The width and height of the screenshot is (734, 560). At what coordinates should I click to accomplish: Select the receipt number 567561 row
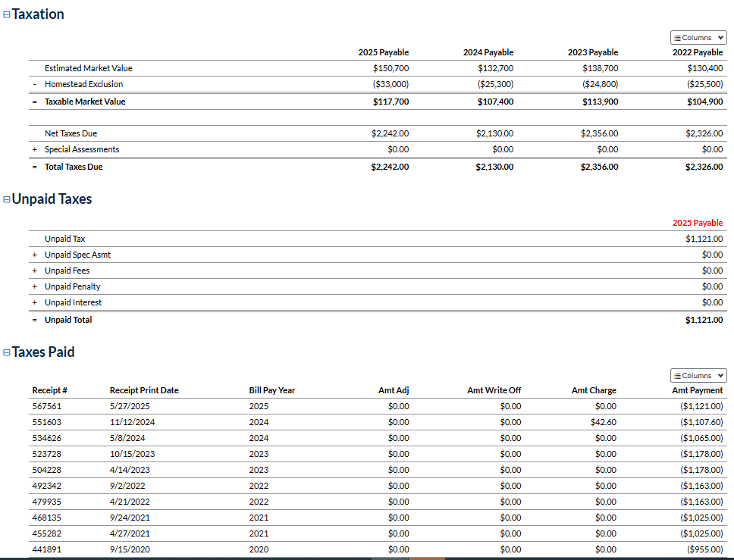(46, 406)
